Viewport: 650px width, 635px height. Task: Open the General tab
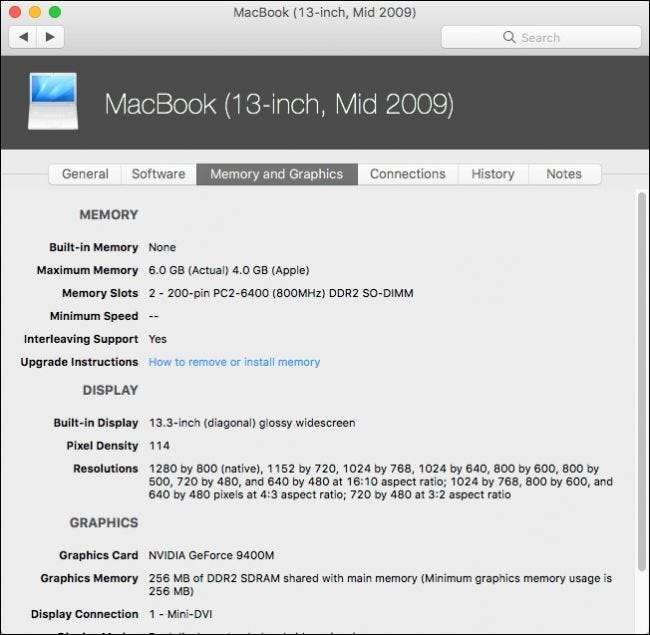click(x=85, y=174)
